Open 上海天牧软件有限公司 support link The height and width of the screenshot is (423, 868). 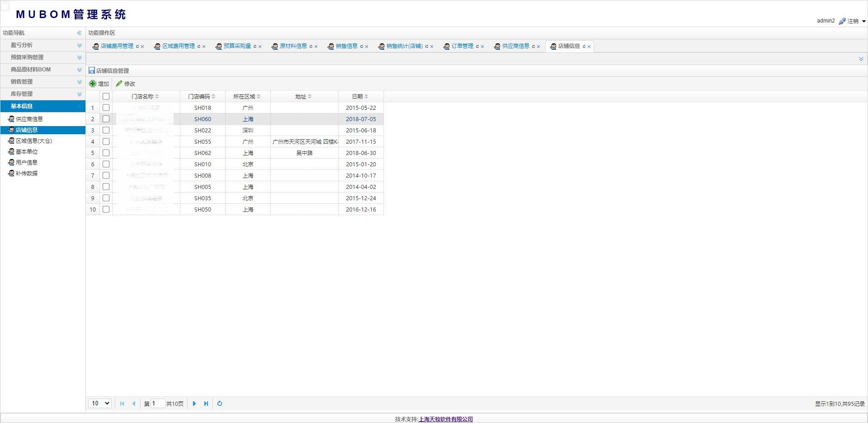pos(445,419)
